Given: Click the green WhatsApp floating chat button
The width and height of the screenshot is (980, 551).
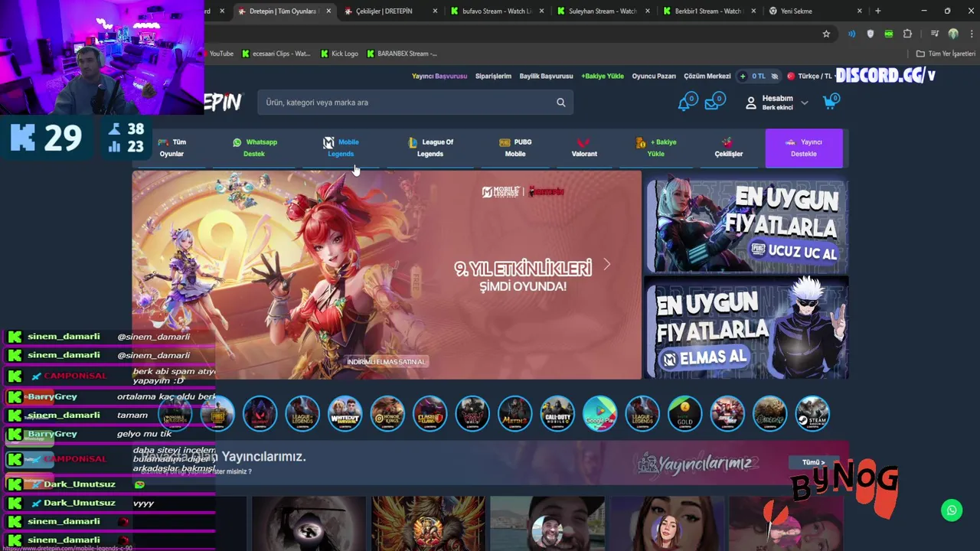Looking at the screenshot, I should [952, 510].
